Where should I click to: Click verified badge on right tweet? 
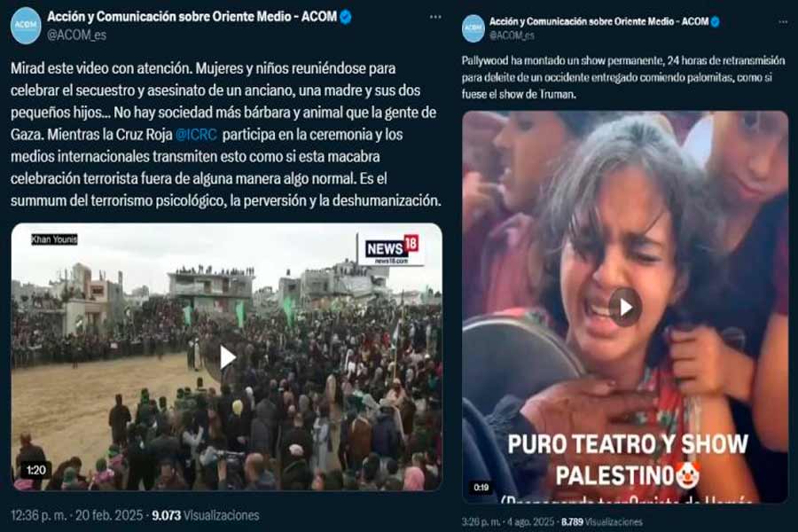(x=715, y=22)
